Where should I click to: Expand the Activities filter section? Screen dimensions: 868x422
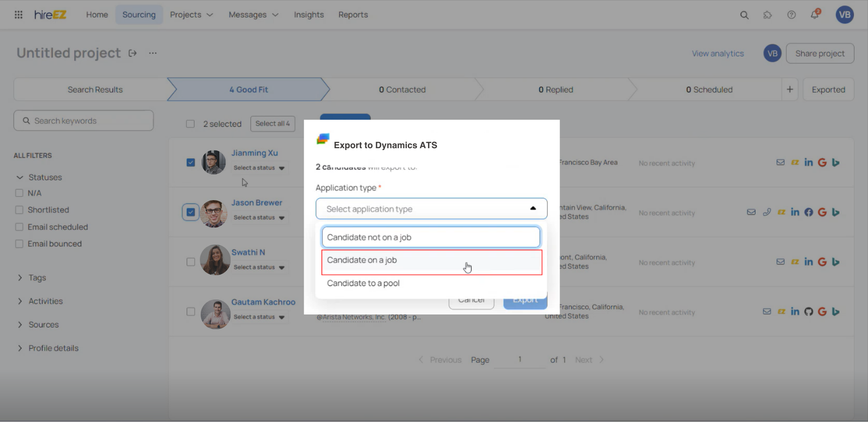click(x=20, y=301)
